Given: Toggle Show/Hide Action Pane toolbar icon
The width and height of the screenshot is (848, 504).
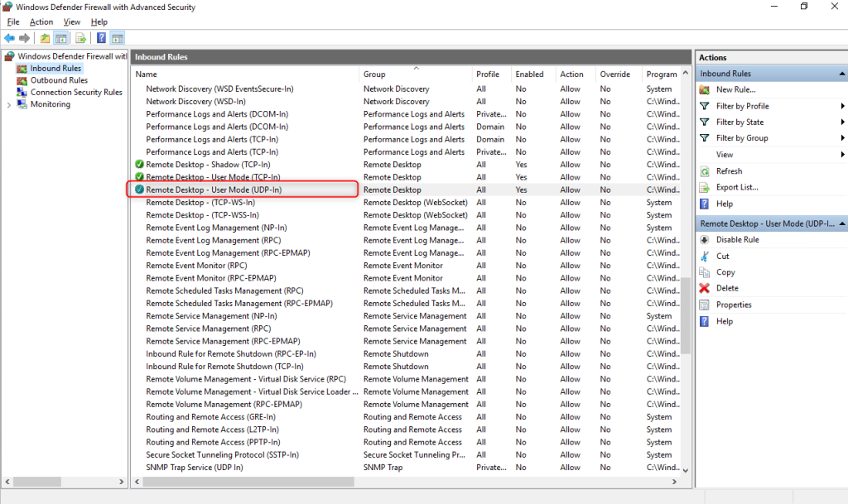Looking at the screenshot, I should pyautogui.click(x=118, y=38).
